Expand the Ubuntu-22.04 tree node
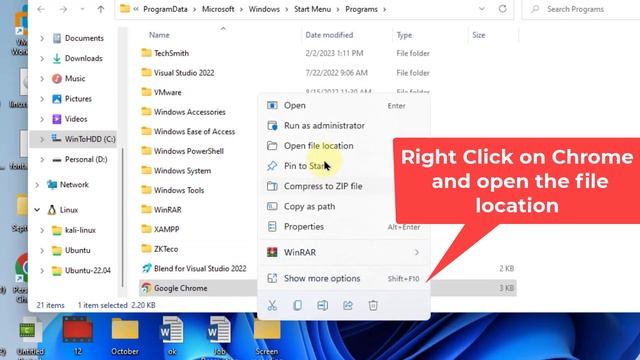Screen dimensions: 640x360 [x=42, y=271]
